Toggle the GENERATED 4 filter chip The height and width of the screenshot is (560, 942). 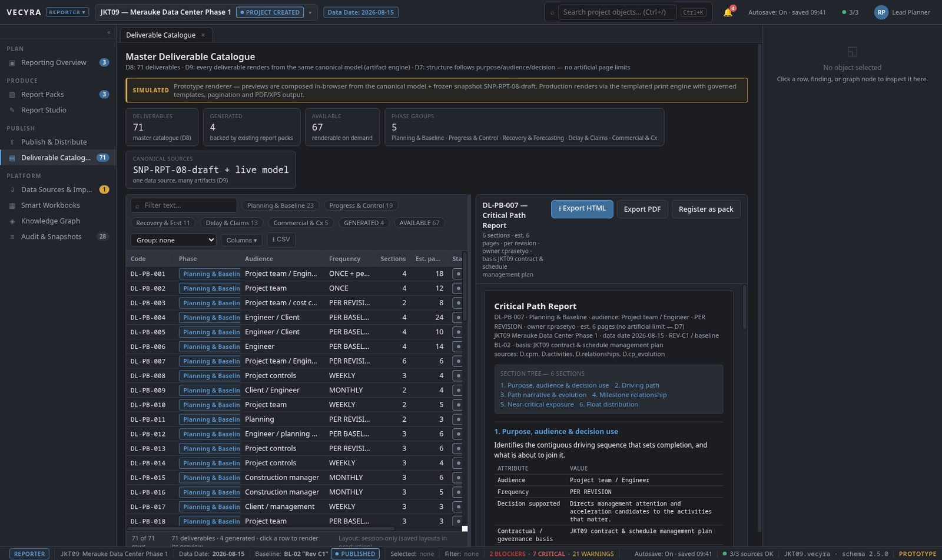(x=364, y=223)
